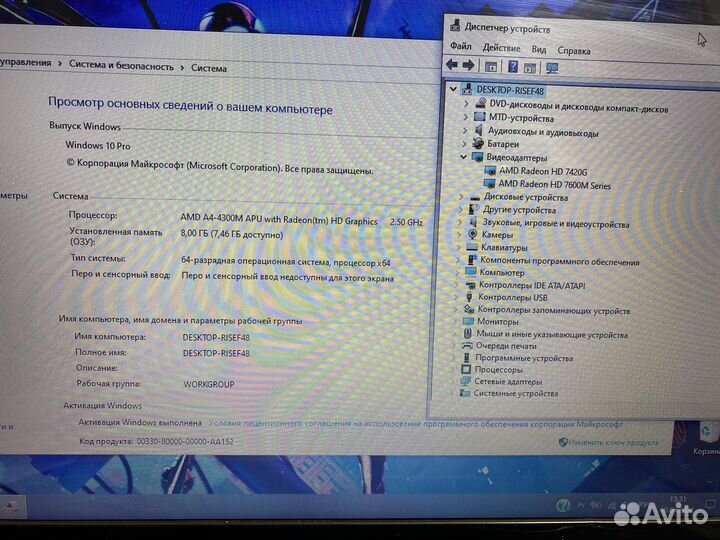Click the Другие устройства warning icon
The width and height of the screenshot is (720, 540).
(x=473, y=209)
